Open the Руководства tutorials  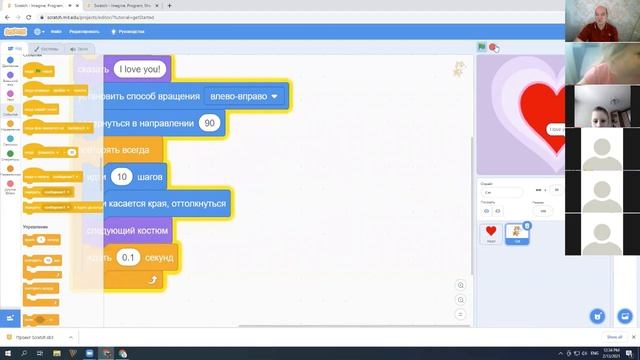[x=128, y=31]
